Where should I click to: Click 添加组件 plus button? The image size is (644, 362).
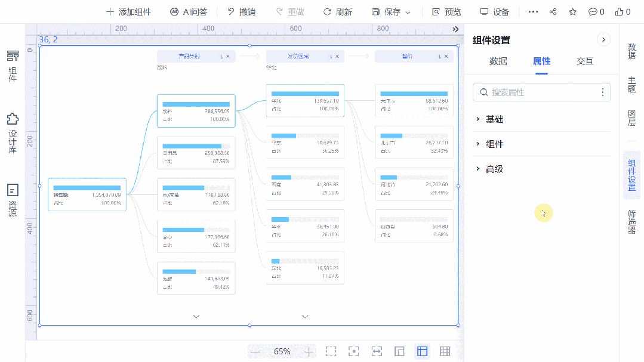(128, 12)
